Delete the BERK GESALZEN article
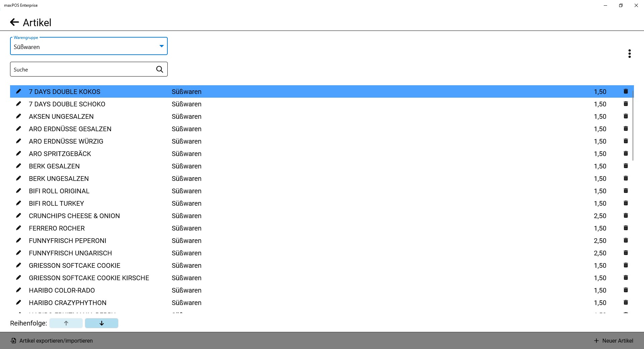The height and width of the screenshot is (349, 644). tap(626, 166)
